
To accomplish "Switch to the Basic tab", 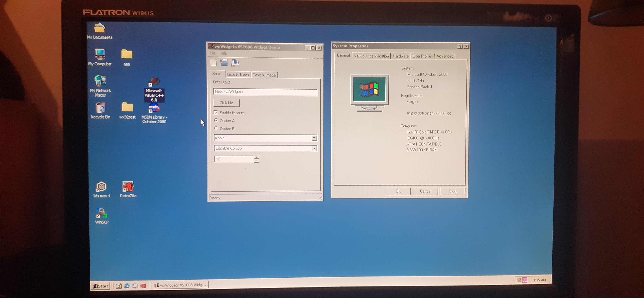I will pyautogui.click(x=217, y=74).
